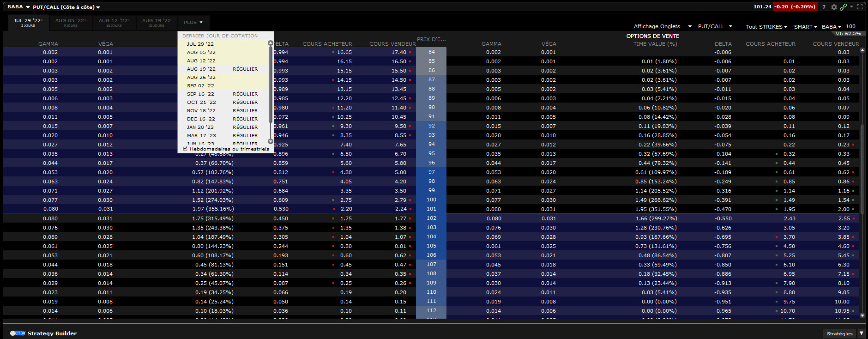Toggle the Strategy Builder switch
Viewport: 868px width, 339px height.
17,333
